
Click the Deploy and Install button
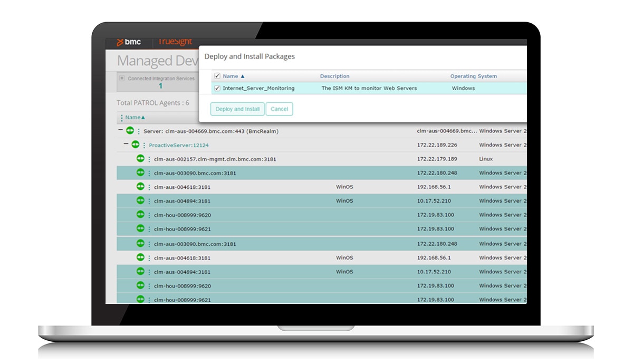coord(237,109)
